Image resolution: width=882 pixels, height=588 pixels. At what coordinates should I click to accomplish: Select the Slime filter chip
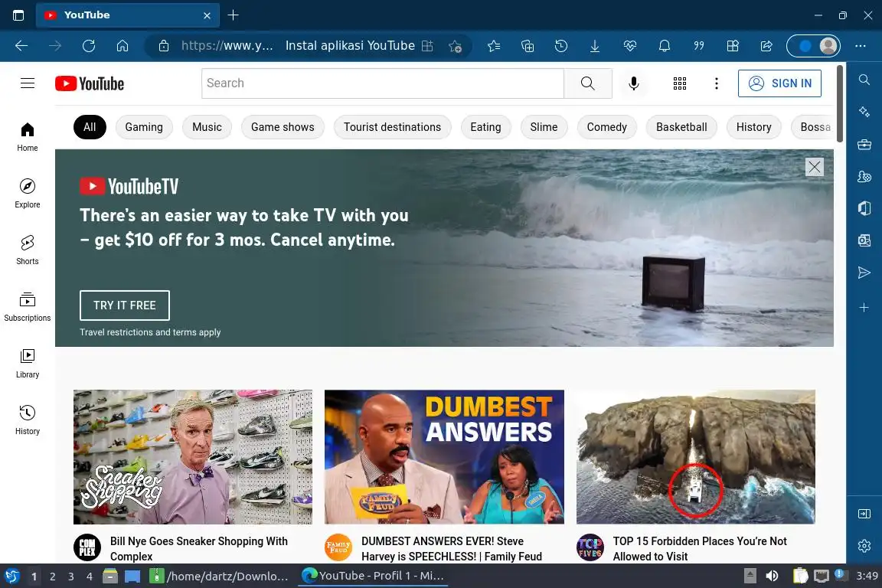(x=544, y=127)
